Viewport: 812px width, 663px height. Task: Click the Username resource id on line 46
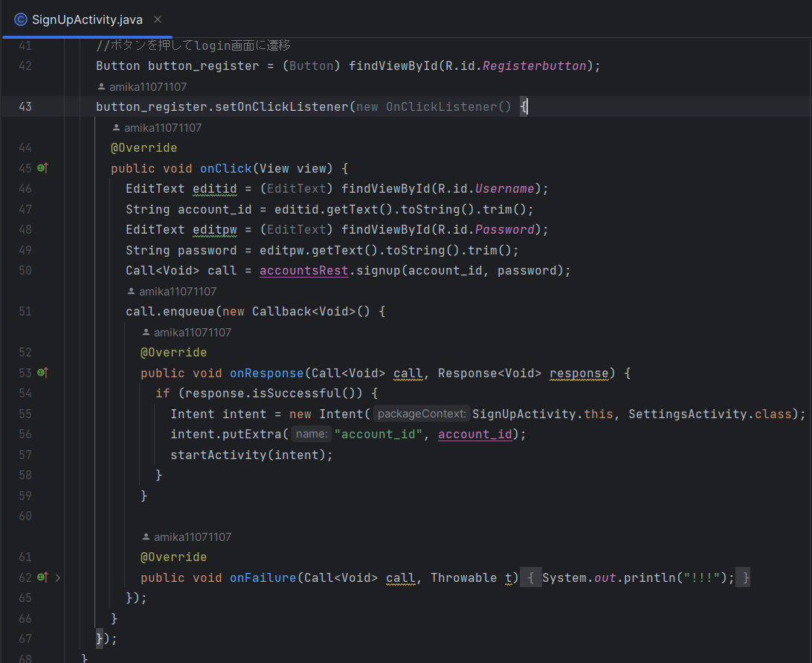(504, 189)
